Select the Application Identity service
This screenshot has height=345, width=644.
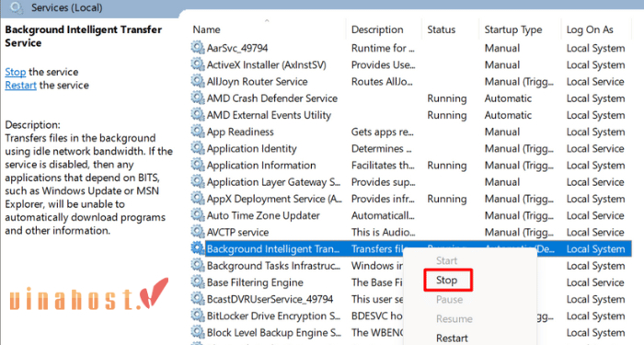pos(251,149)
